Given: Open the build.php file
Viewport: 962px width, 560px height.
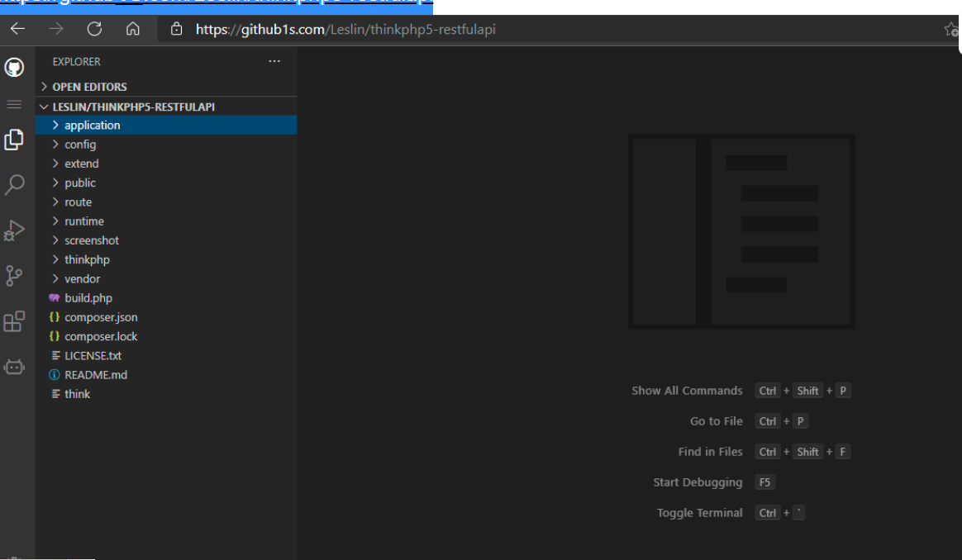Looking at the screenshot, I should 88,298.
